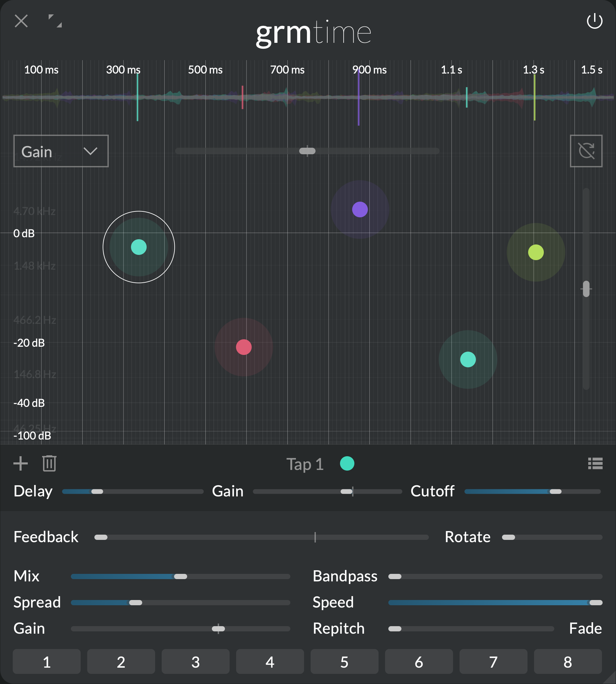
Task: Open the tap list view icon
Action: point(595,463)
